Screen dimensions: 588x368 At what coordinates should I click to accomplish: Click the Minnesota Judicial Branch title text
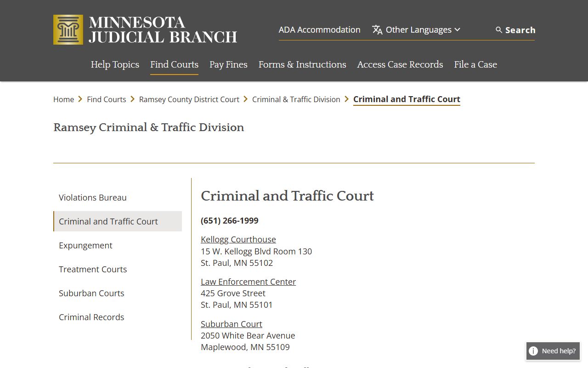pos(163,29)
